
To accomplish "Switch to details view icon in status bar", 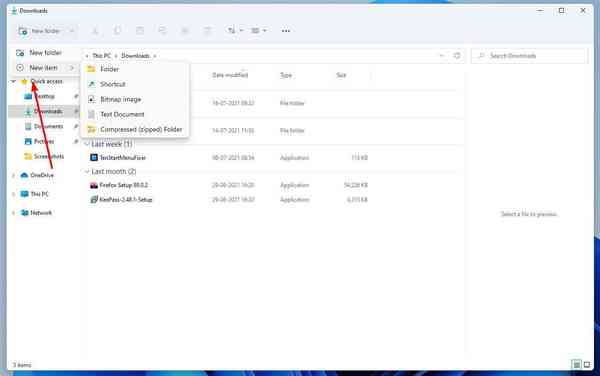I will click(576, 365).
